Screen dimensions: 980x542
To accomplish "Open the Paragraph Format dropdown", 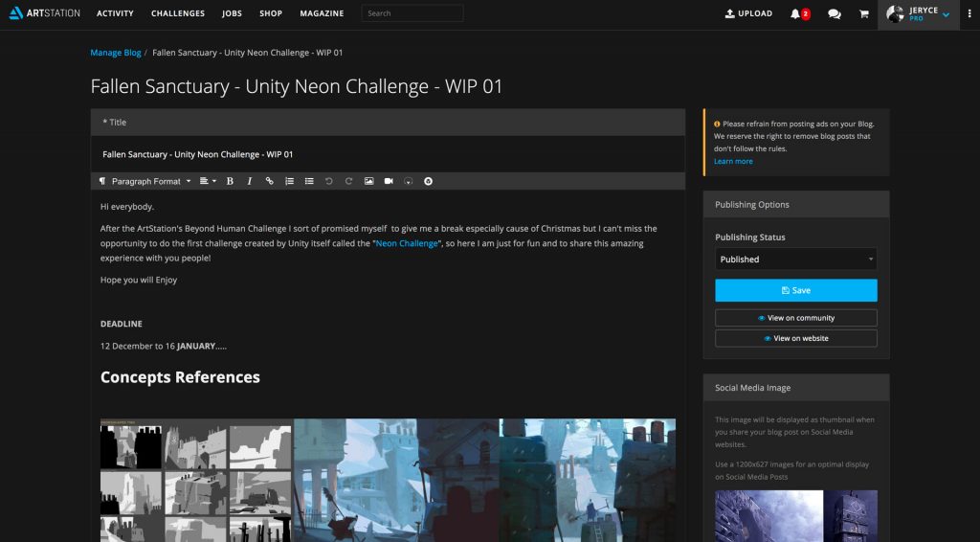I will [150, 181].
